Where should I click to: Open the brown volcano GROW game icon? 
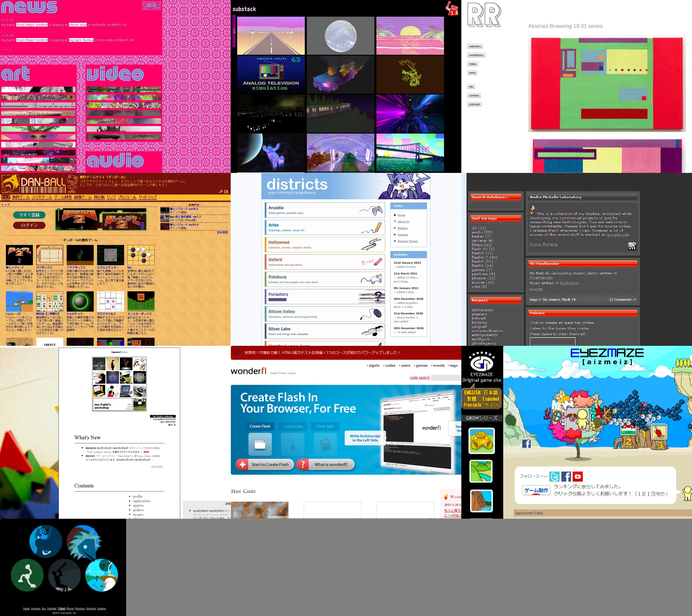coord(481,501)
